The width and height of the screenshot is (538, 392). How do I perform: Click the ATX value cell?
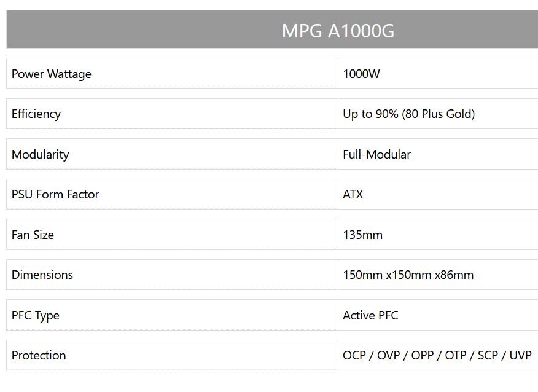coord(438,194)
